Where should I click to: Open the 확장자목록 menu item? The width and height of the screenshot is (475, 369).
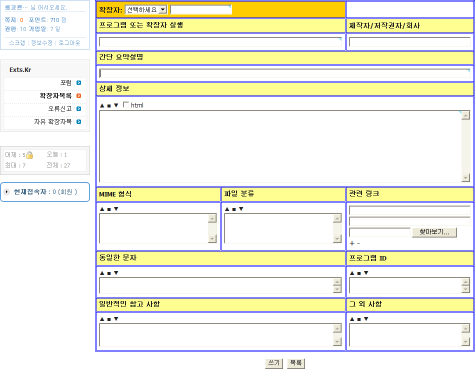(x=56, y=96)
